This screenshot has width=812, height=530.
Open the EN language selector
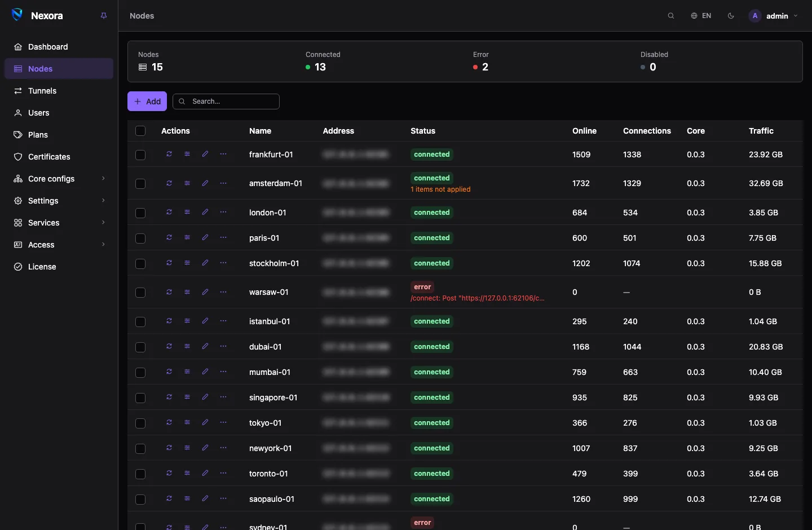701,16
